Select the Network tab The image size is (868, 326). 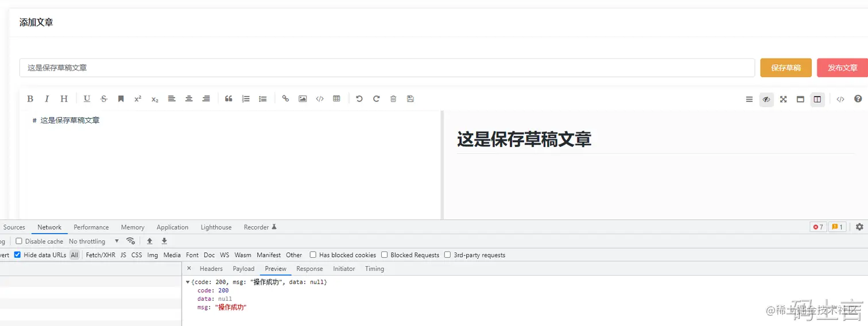click(x=49, y=227)
